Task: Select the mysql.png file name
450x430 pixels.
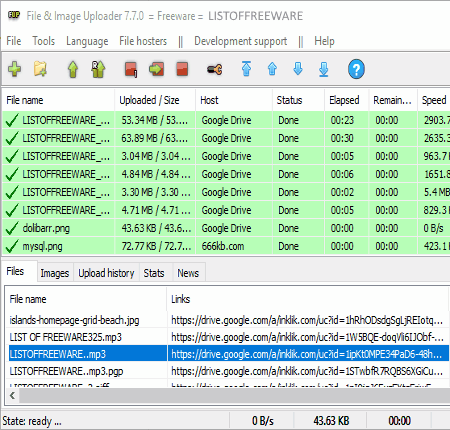Action: 42,246
